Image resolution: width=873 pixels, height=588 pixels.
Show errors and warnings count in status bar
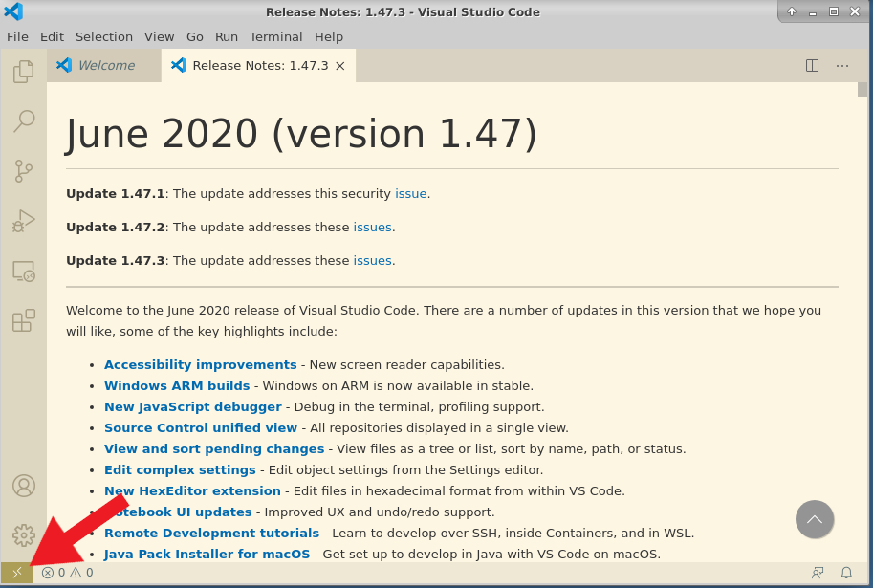[67, 573]
